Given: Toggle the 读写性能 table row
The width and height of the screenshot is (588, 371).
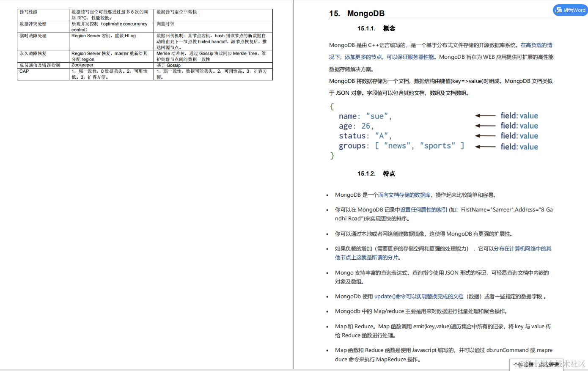Looking at the screenshot, I should 28,12.
